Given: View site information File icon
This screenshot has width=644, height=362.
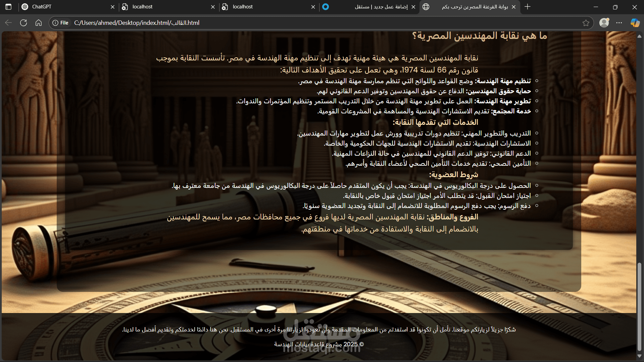Looking at the screenshot, I should tap(60, 23).
